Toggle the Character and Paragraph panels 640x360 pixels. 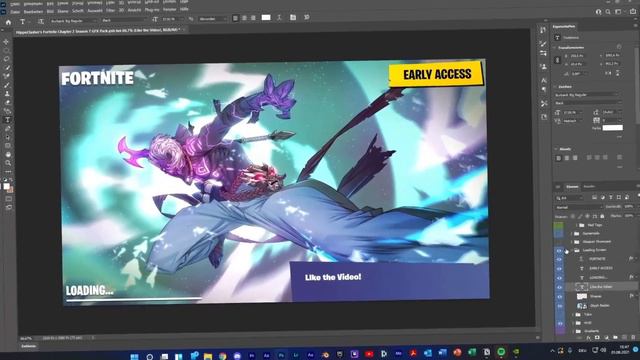pyautogui.click(x=293, y=18)
